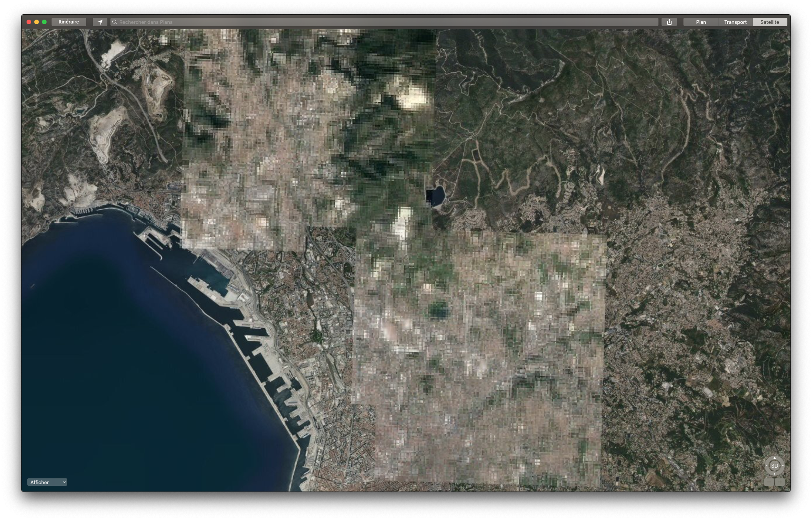The width and height of the screenshot is (812, 520).
Task: Click the right tick on the compass ring
Action: pyautogui.click(x=783, y=466)
